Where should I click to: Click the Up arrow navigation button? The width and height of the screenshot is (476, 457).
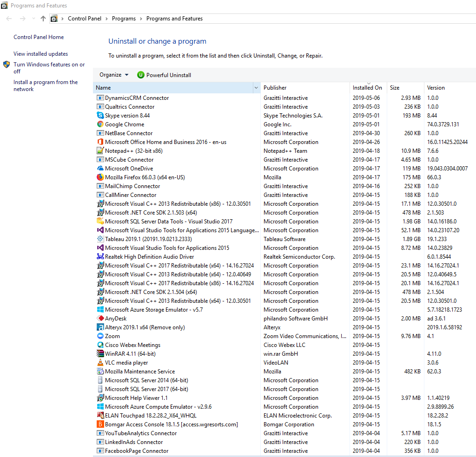point(43,19)
